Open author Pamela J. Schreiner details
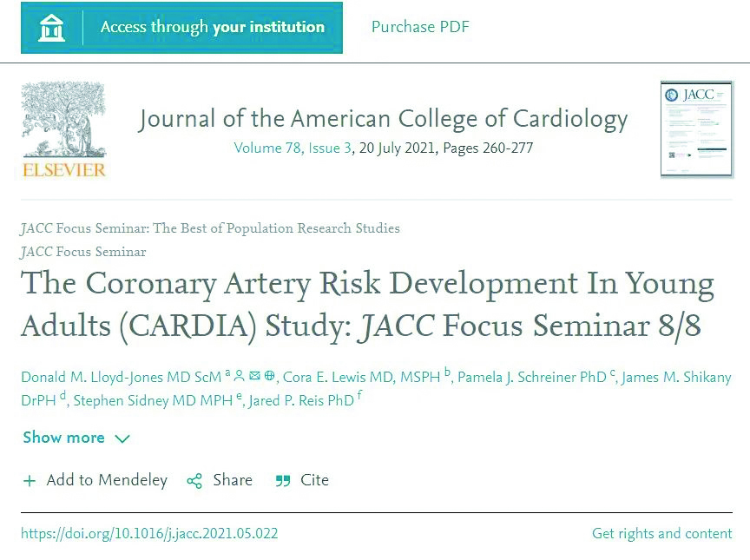The image size is (750, 560). (x=532, y=378)
